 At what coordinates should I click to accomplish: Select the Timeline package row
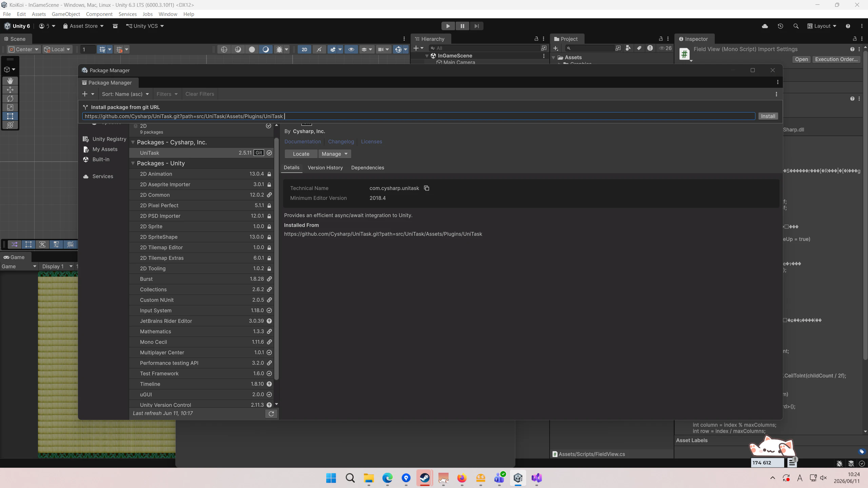(201, 384)
